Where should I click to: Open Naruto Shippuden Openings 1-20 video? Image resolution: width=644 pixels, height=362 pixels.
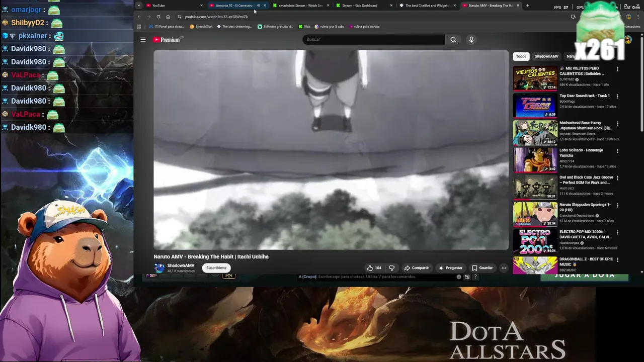click(535, 214)
